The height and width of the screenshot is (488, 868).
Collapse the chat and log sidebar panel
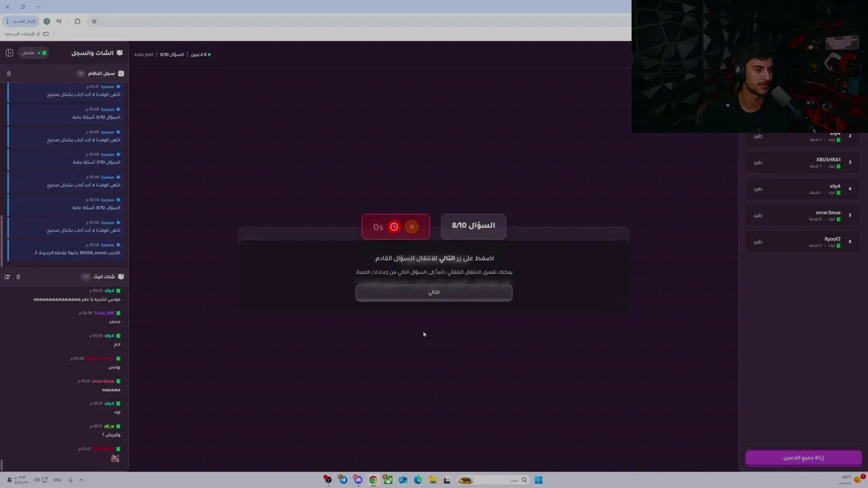pyautogui.click(x=9, y=53)
